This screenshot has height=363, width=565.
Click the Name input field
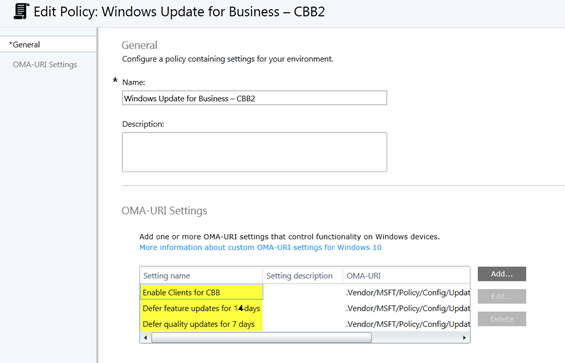pos(254,98)
